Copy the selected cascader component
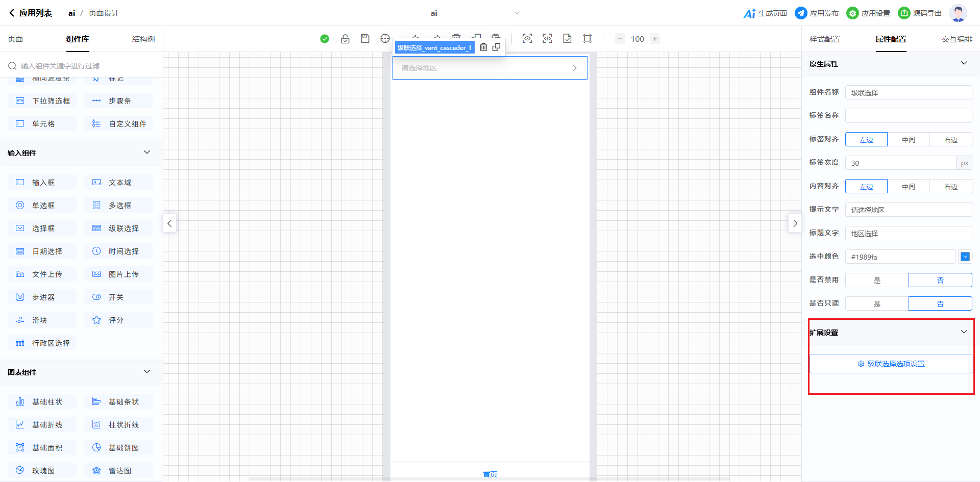This screenshot has width=980, height=482. (496, 47)
